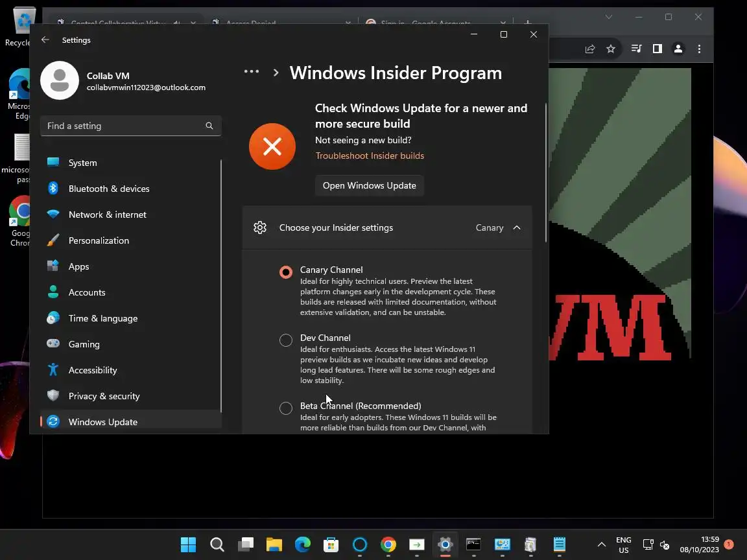The height and width of the screenshot is (560, 747).
Task: Open Bluetooth & devices settings
Action: pyautogui.click(x=130, y=189)
